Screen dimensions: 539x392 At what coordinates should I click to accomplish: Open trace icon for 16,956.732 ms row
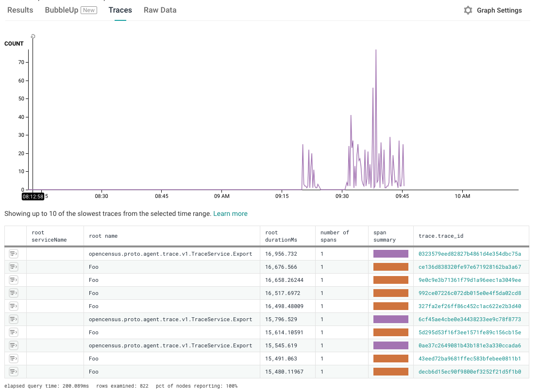coord(14,254)
